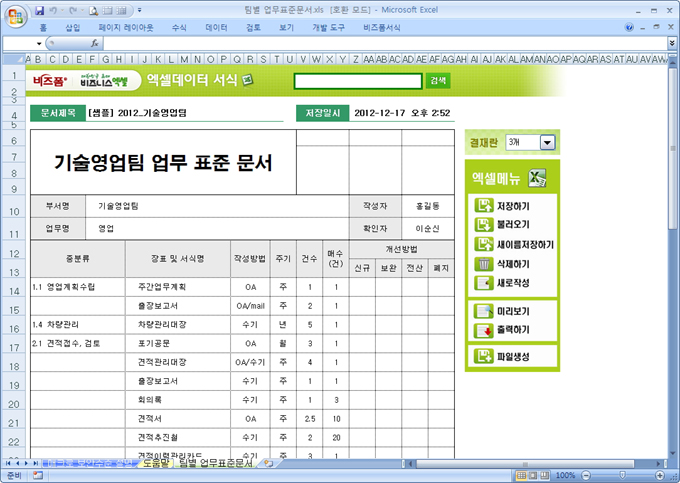Open the Redo history dropdown arrow
This screenshot has width=680, height=483.
[x=82, y=10]
